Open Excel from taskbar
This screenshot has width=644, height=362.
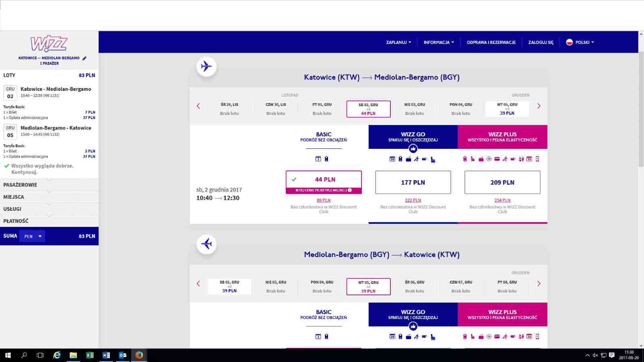[x=90, y=355]
